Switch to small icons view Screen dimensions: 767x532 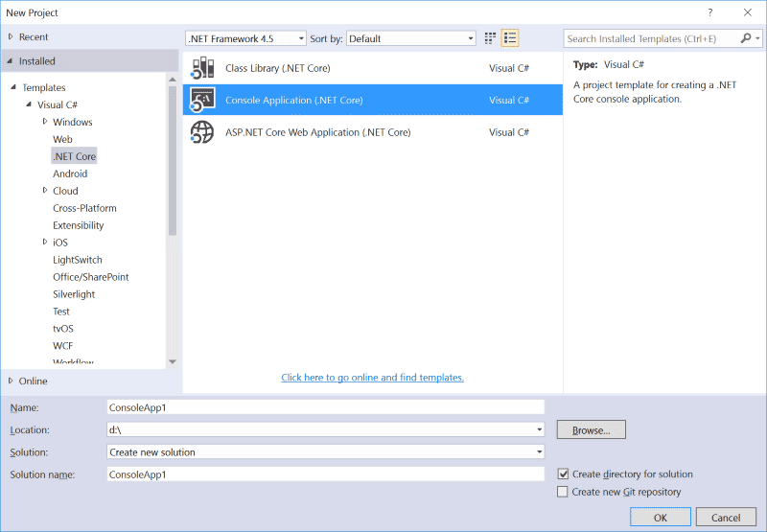tap(490, 38)
